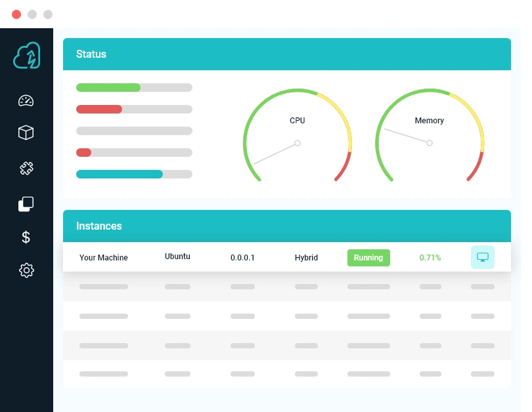Open billing via the dollar sign icon
532x412 pixels.
pos(26,237)
